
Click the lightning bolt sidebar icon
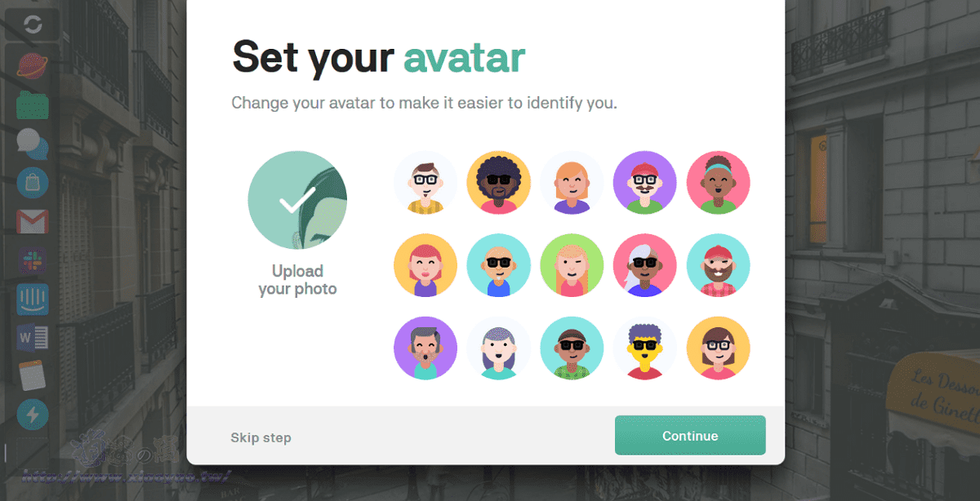[33, 415]
